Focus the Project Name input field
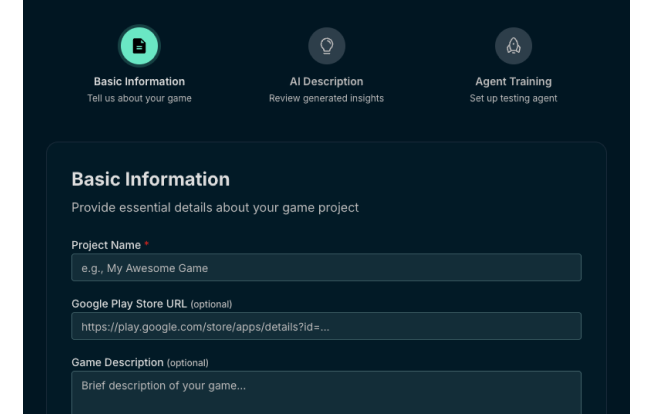This screenshot has width=653, height=414. point(326,267)
